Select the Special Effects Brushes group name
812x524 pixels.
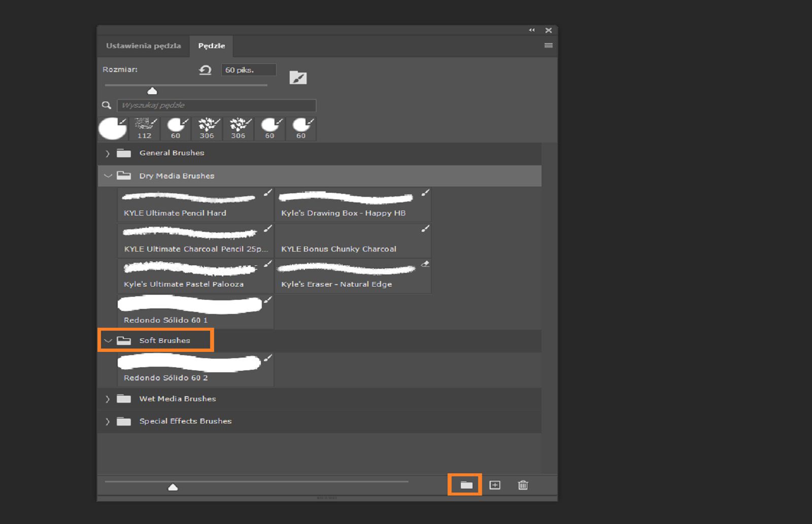pos(185,421)
